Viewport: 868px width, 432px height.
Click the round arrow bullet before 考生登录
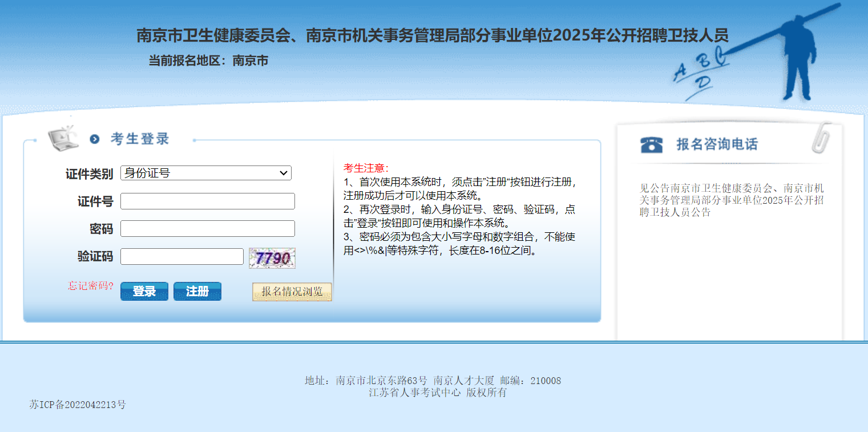pos(95,139)
